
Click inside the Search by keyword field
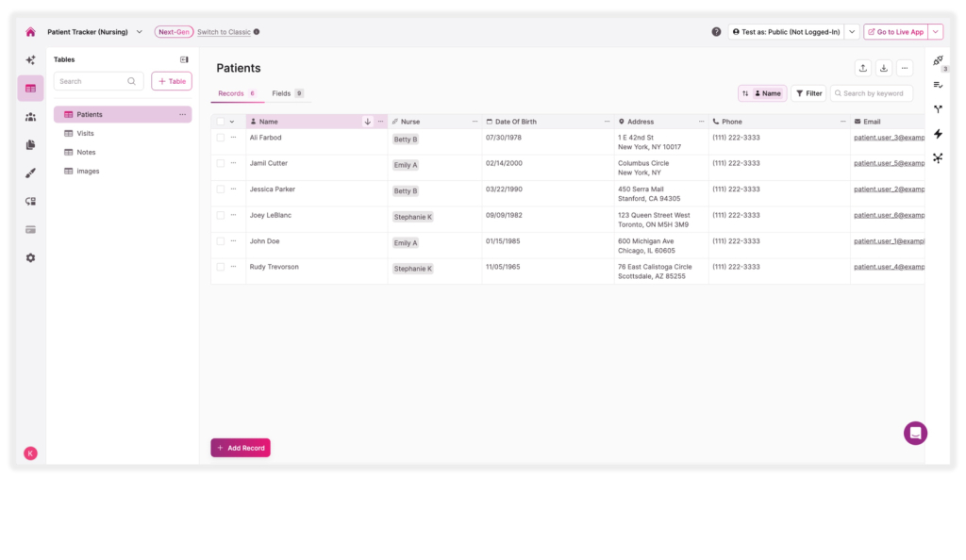pos(872,92)
